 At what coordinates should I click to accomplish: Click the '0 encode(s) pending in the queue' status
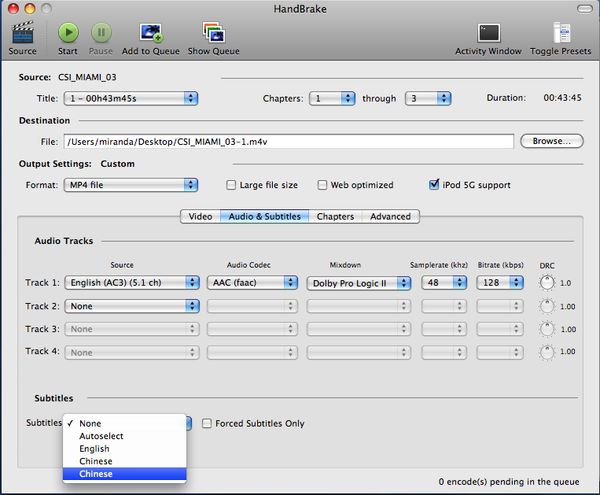[509, 482]
